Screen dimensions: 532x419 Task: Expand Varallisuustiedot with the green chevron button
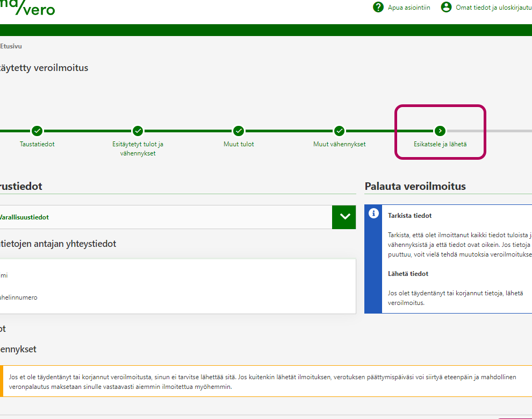click(x=344, y=217)
